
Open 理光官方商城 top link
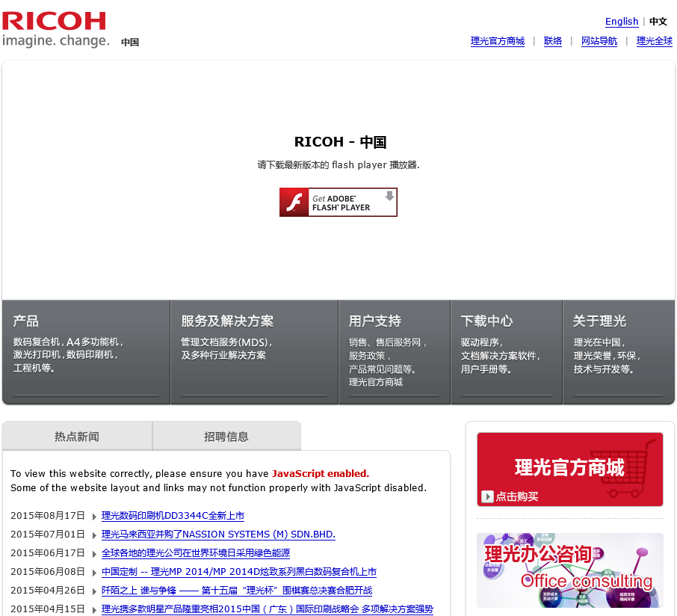(498, 41)
